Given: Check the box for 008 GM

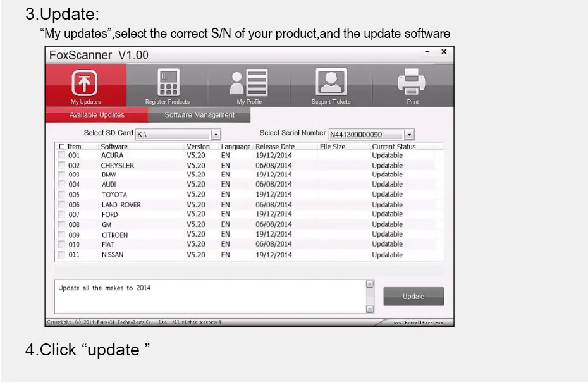Looking at the screenshot, I should pos(61,224).
